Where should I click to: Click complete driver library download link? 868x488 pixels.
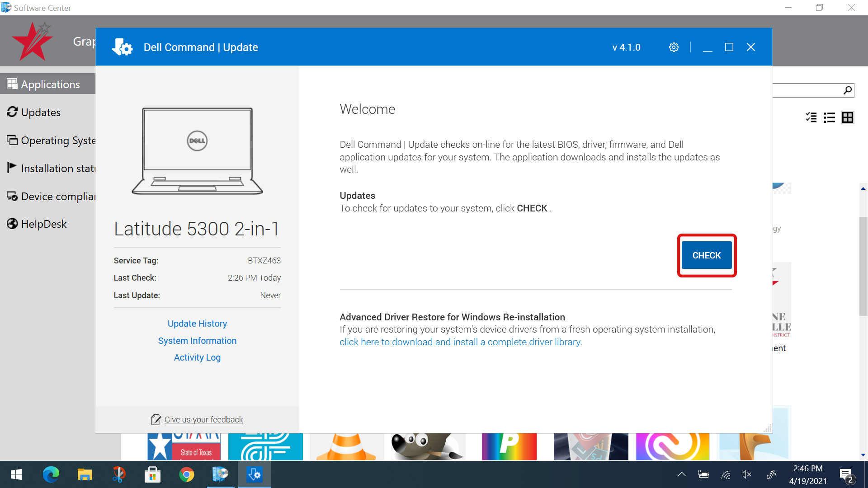[460, 343]
